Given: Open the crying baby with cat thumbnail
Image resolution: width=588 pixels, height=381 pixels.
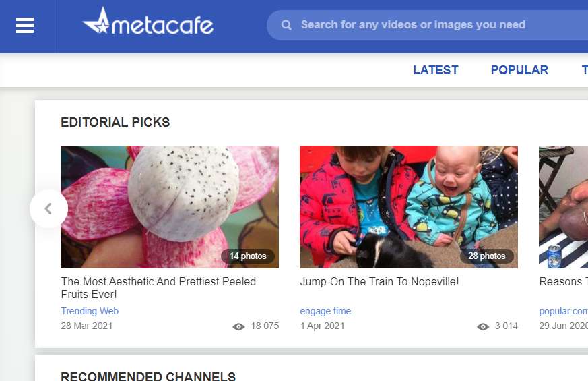Looking at the screenshot, I should click(409, 207).
